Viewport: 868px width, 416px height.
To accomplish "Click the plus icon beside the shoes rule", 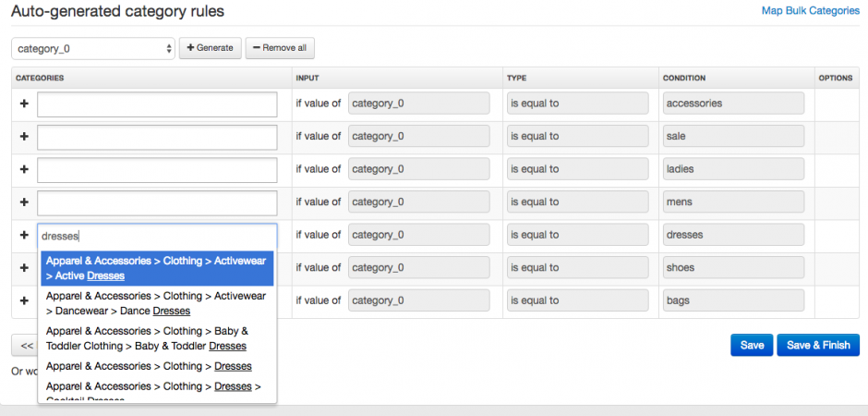I will (24, 268).
